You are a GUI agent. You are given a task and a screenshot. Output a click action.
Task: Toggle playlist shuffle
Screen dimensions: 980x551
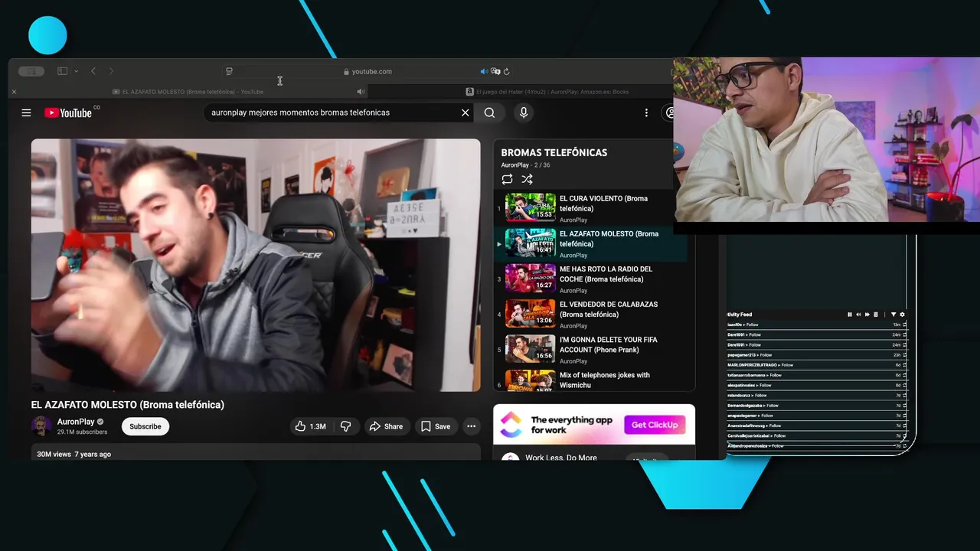click(x=527, y=179)
